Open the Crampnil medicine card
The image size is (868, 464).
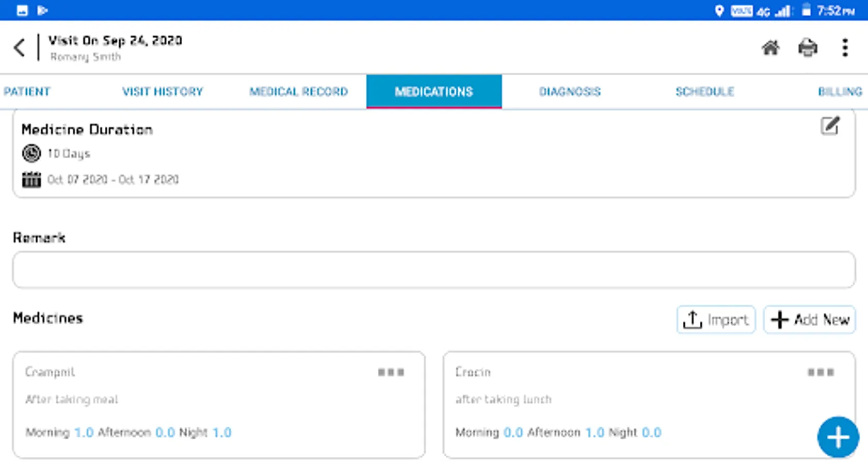[219, 405]
